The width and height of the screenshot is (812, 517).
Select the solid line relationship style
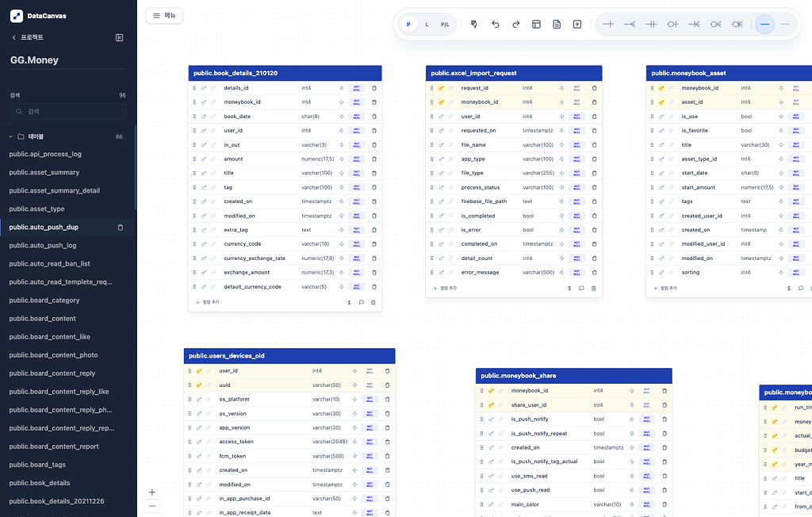765,25
